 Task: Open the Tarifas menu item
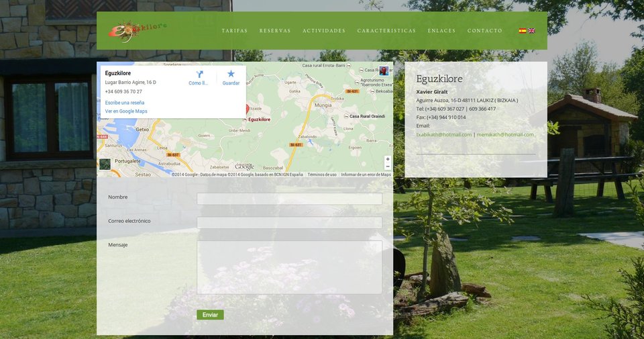click(234, 31)
